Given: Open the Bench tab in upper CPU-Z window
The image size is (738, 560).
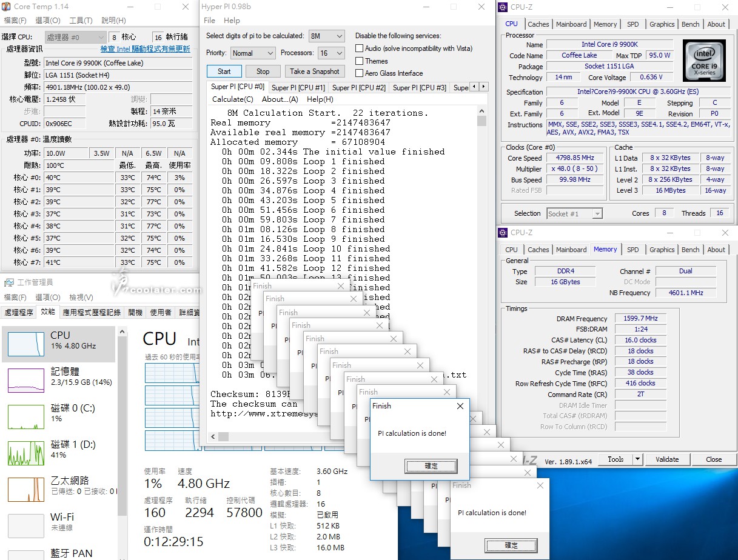Looking at the screenshot, I should click(x=690, y=24).
